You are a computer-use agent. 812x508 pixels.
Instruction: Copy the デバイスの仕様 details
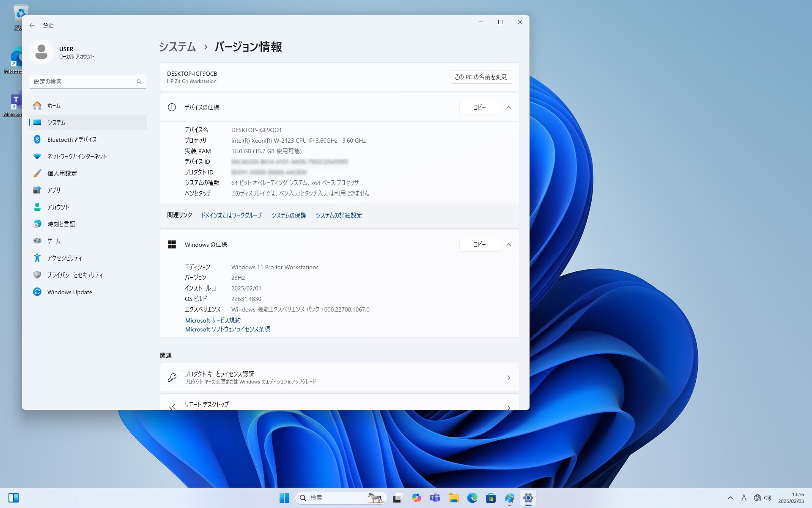click(480, 108)
